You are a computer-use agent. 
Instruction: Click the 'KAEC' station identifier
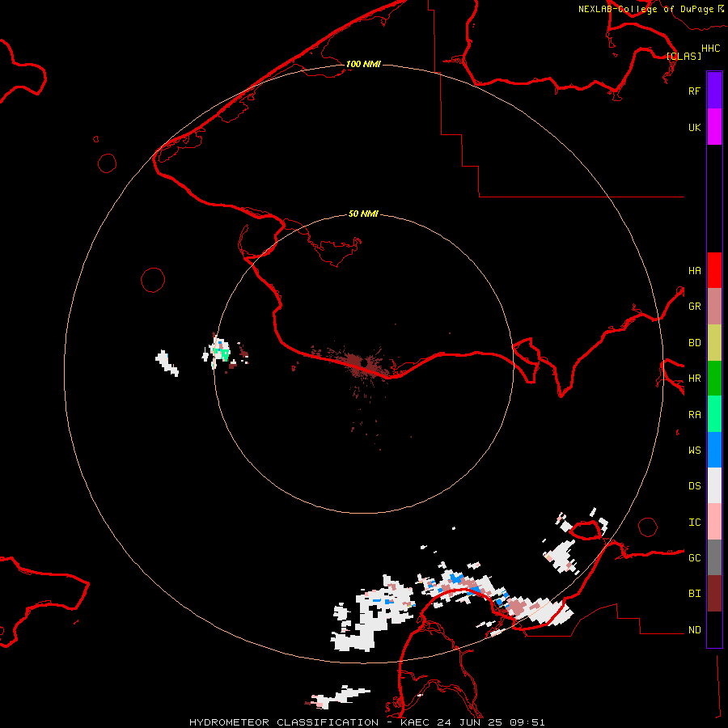click(x=415, y=722)
